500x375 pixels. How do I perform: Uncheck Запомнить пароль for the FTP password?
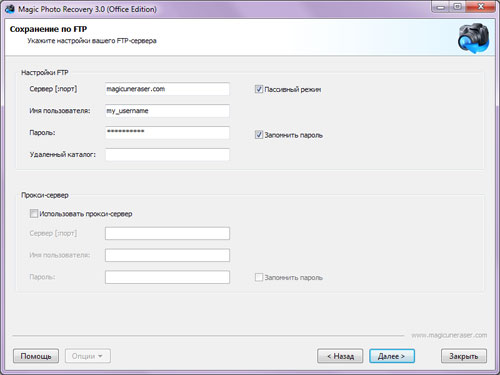click(x=259, y=135)
